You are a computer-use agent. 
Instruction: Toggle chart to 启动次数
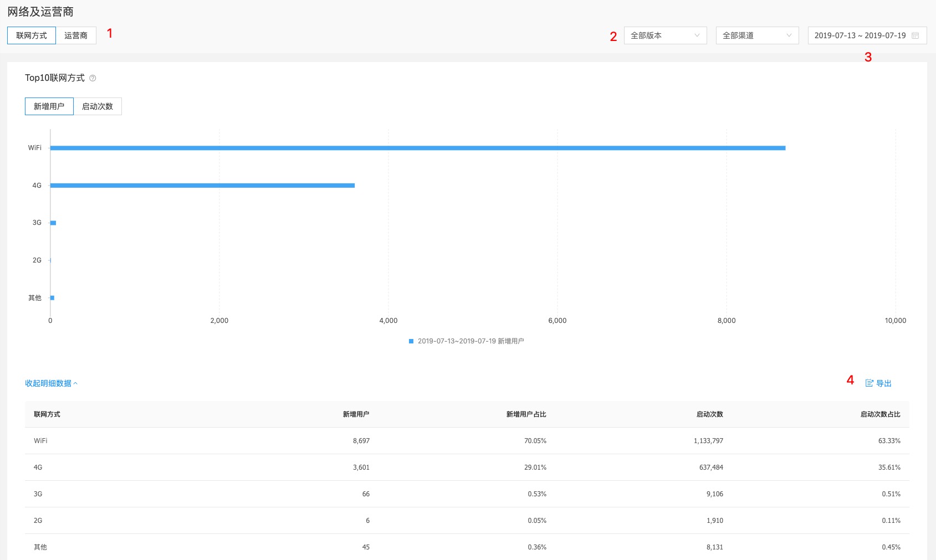(98, 106)
